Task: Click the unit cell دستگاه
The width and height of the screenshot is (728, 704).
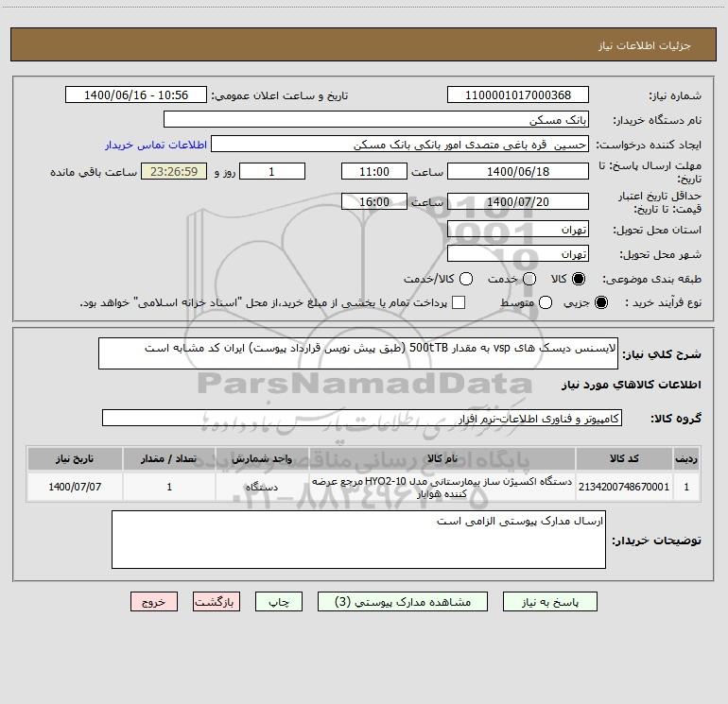Action: click(x=262, y=487)
